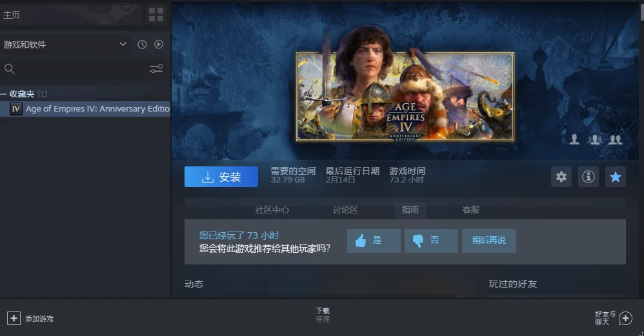Open game settings gear icon

pyautogui.click(x=561, y=177)
